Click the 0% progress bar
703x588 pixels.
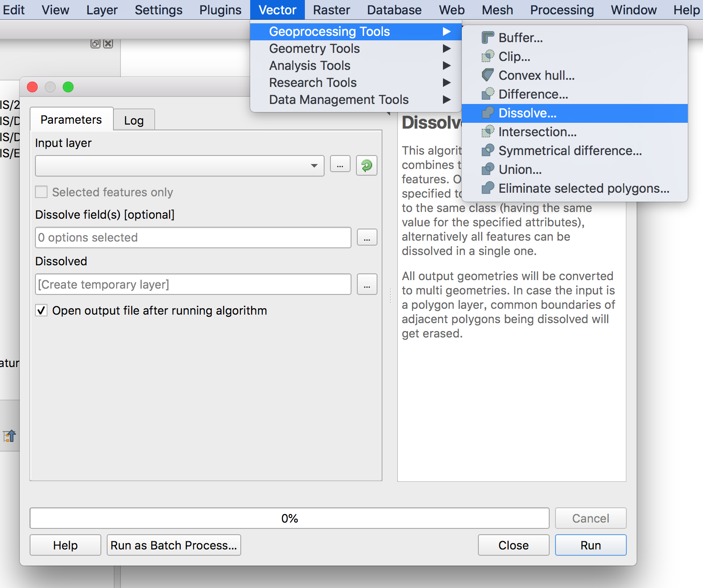coord(290,518)
